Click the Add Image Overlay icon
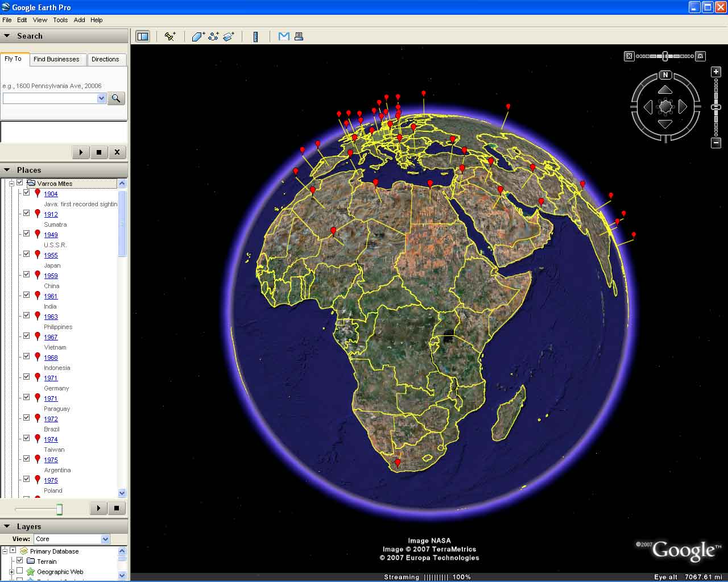This screenshot has height=582, width=728. [229, 36]
